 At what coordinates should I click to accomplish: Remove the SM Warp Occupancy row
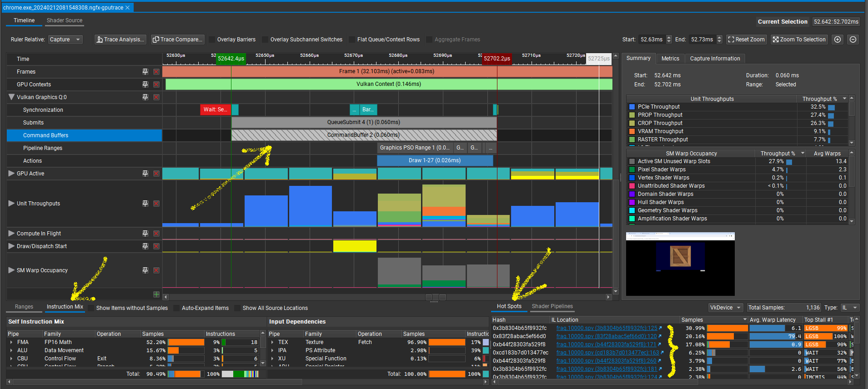click(x=156, y=270)
